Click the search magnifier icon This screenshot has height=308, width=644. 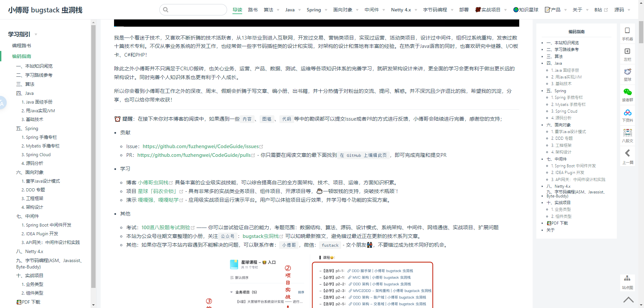165,10
